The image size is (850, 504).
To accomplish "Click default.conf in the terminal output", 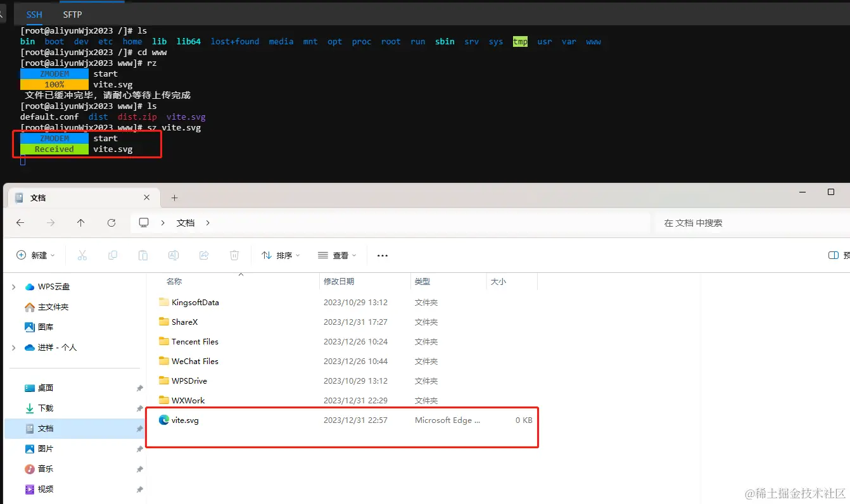I will [49, 117].
